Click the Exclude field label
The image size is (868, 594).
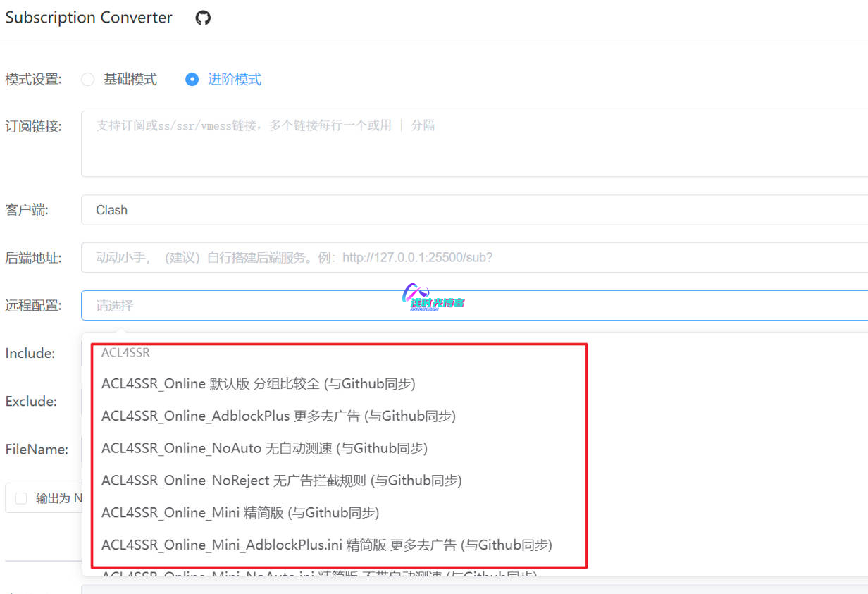tap(31, 402)
